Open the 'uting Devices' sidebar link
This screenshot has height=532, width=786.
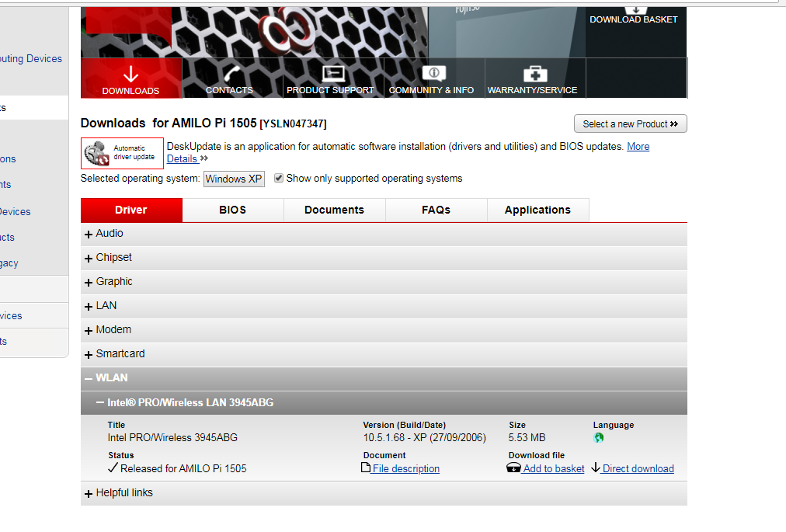click(x=31, y=59)
